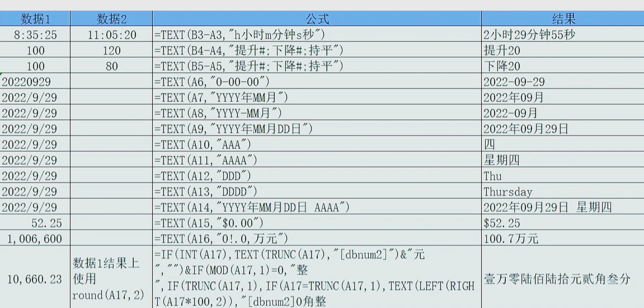Select the cell with value 10,660.23
Viewport: 644px width, 308px height.
coord(36,278)
